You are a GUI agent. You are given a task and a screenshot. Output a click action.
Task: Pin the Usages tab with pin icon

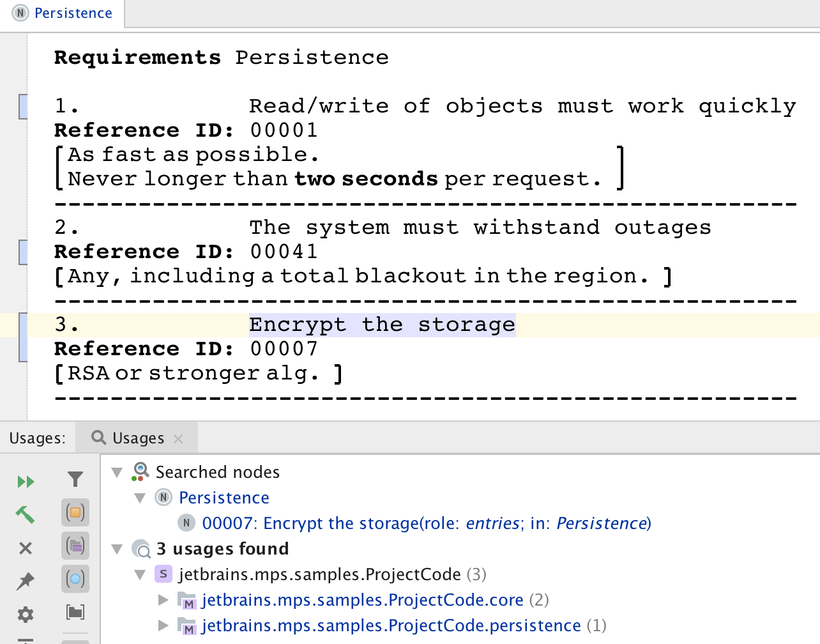26,581
